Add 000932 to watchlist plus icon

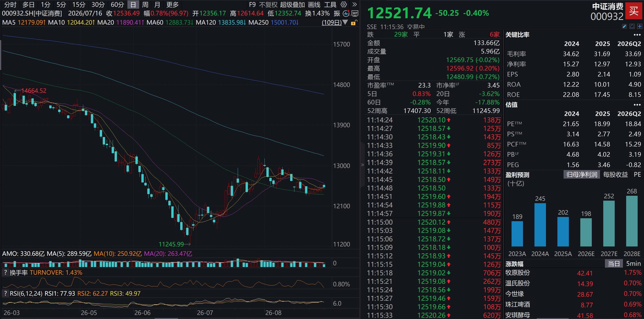640,26
